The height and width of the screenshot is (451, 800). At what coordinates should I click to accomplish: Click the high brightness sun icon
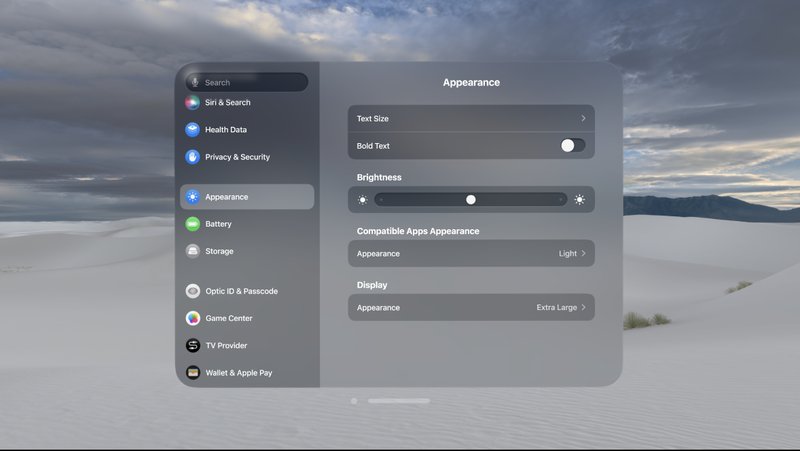coord(580,199)
